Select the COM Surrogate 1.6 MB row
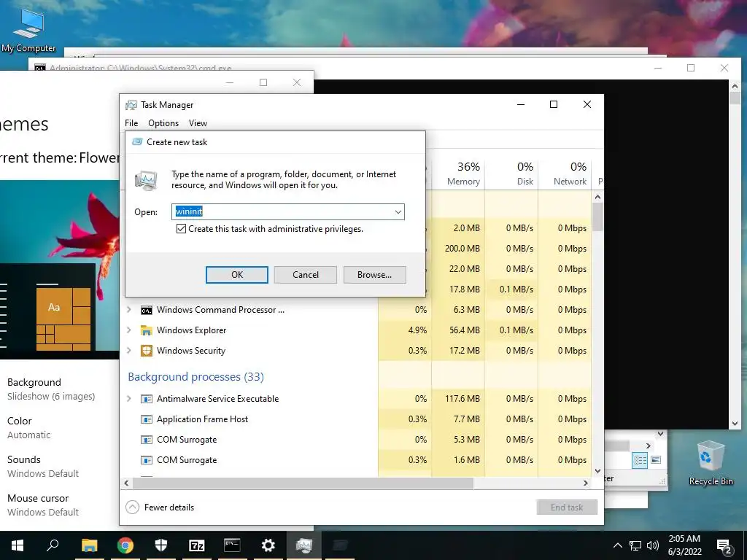The height and width of the screenshot is (560, 747). point(356,460)
